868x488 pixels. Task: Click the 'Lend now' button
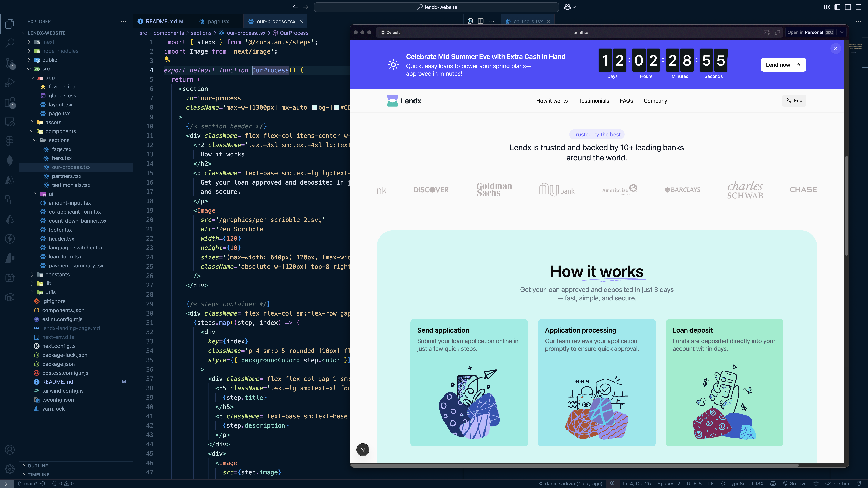click(x=783, y=64)
